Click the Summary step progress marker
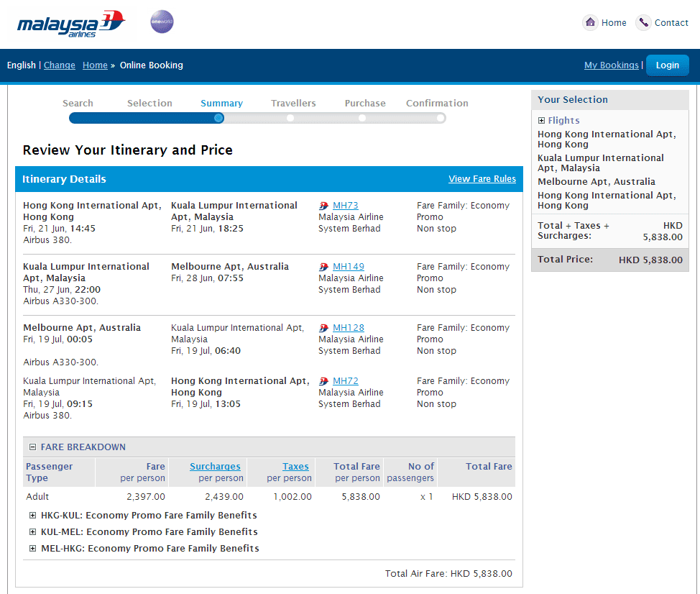 point(219,118)
